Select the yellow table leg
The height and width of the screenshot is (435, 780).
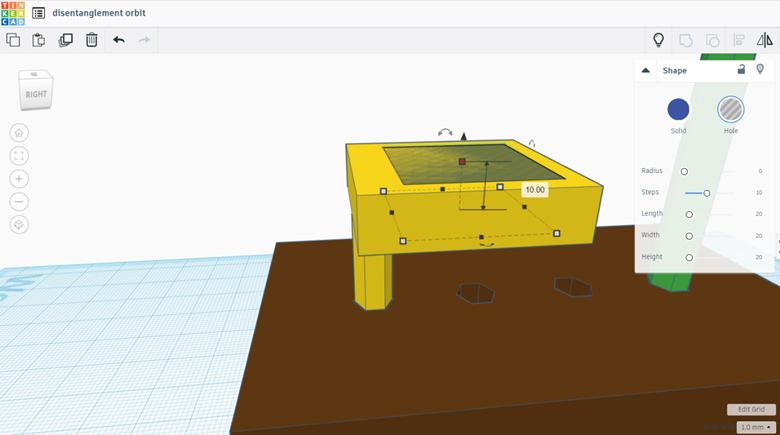pos(373,281)
